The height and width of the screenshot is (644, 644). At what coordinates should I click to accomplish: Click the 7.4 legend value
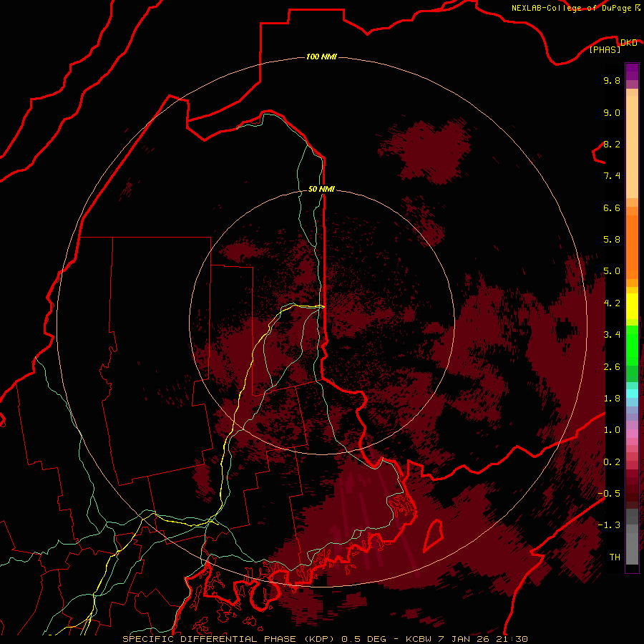click(612, 176)
